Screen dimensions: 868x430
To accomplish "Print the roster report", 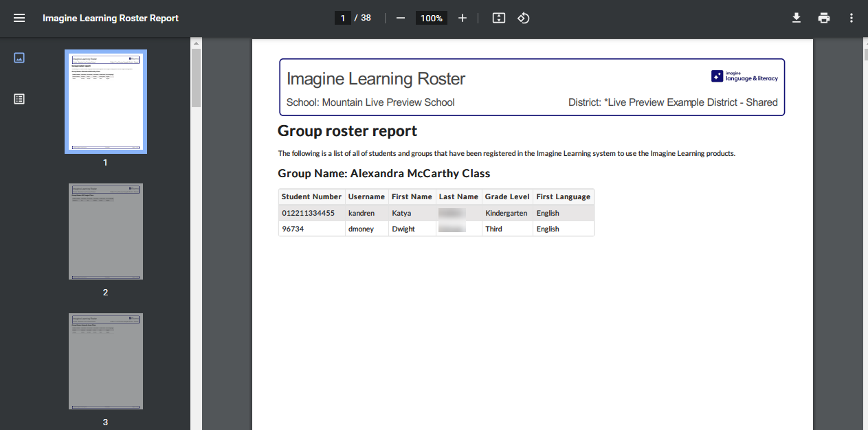I will pyautogui.click(x=824, y=18).
